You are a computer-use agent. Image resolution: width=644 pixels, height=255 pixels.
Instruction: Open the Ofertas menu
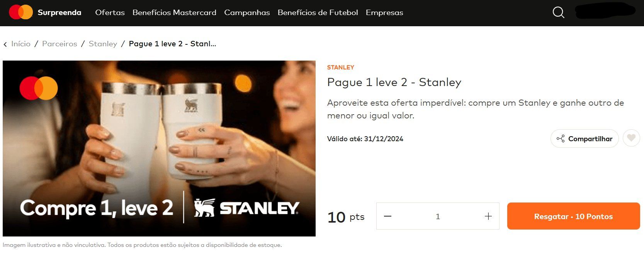coord(110,12)
